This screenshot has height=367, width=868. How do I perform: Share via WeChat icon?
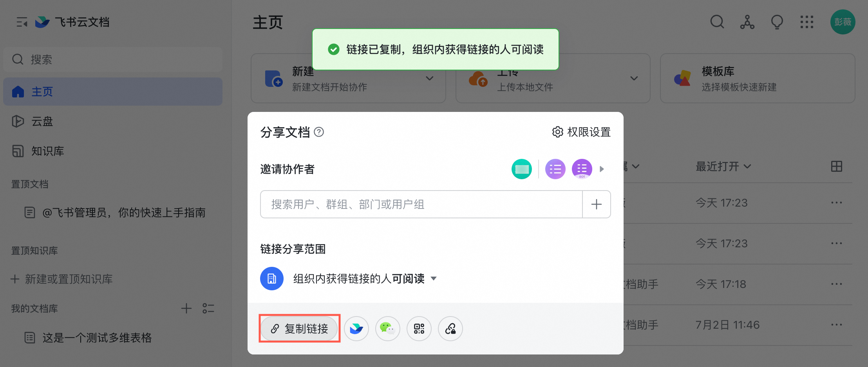point(387,329)
